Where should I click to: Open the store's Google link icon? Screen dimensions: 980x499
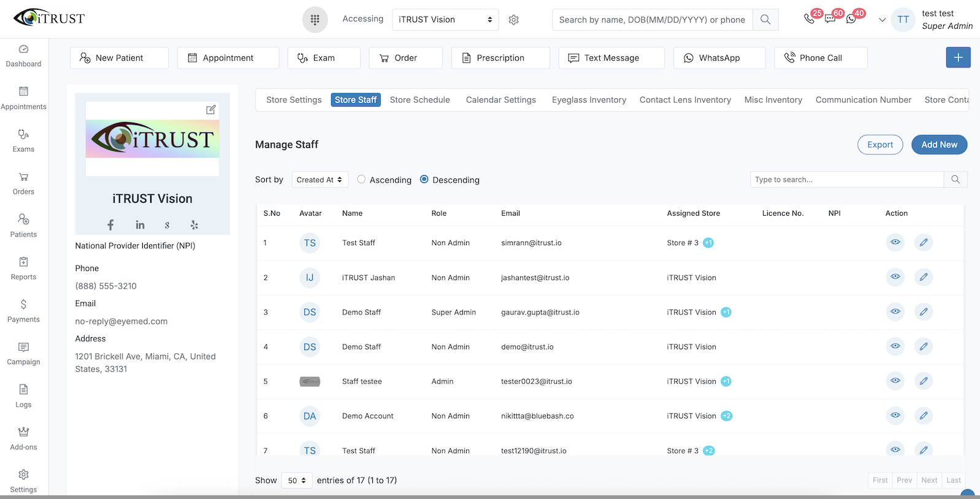coord(167,225)
